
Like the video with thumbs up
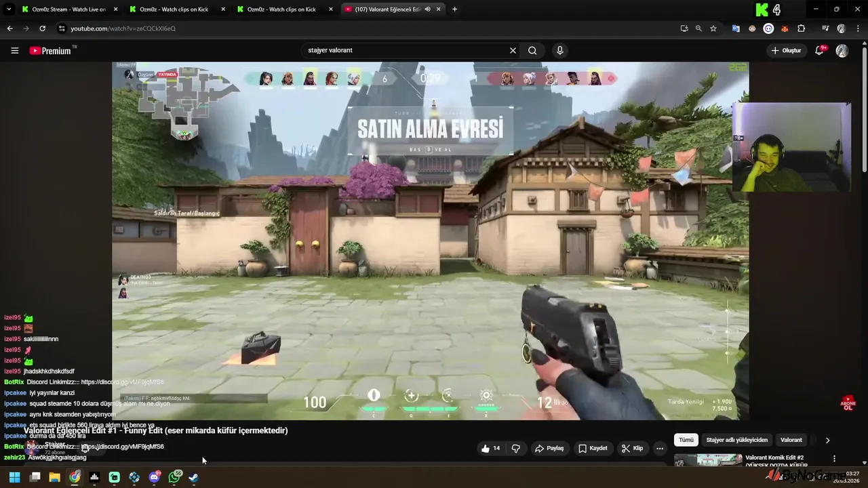pos(491,448)
